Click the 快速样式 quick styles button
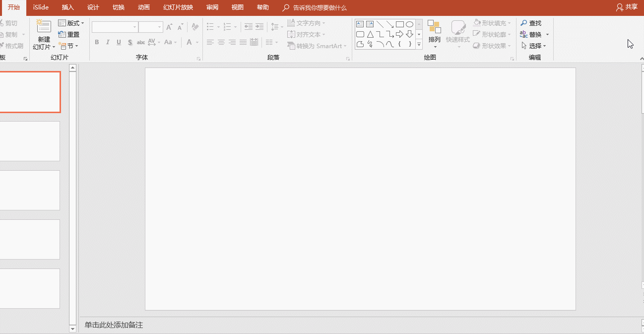 point(457,34)
